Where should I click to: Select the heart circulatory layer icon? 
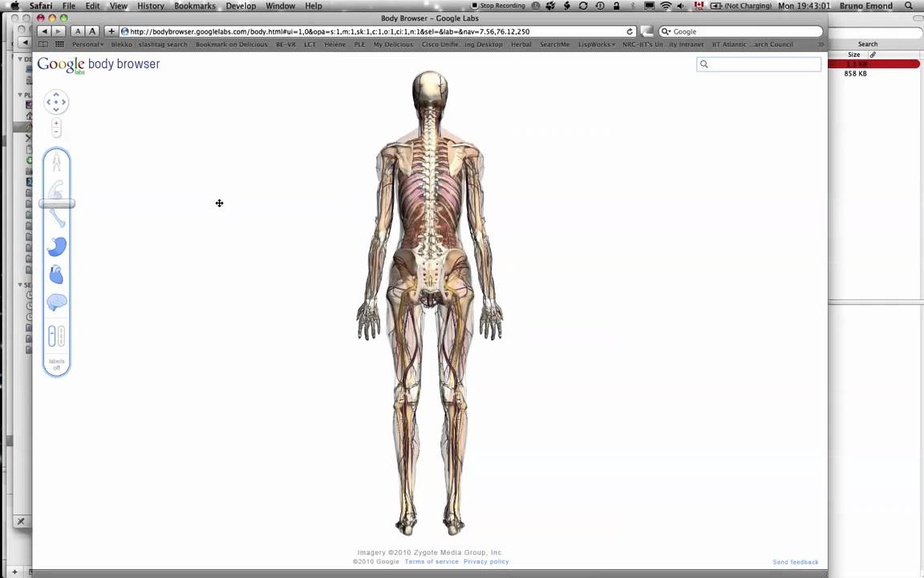click(56, 275)
